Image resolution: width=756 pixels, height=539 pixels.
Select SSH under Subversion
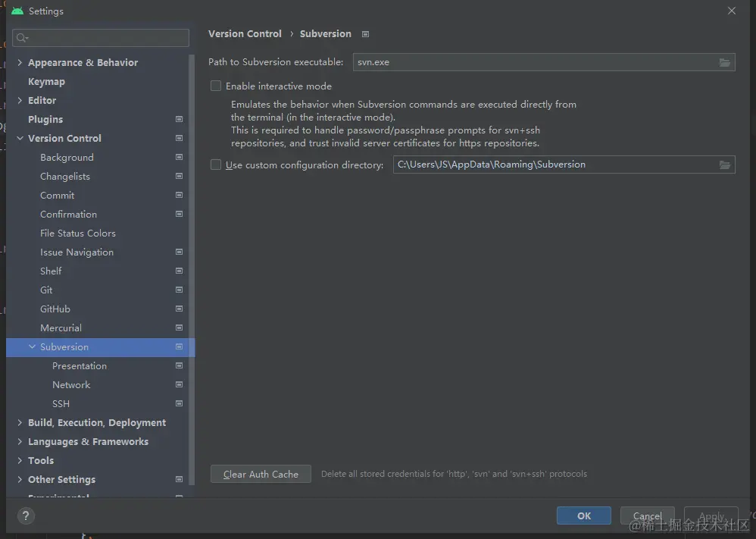[61, 403]
